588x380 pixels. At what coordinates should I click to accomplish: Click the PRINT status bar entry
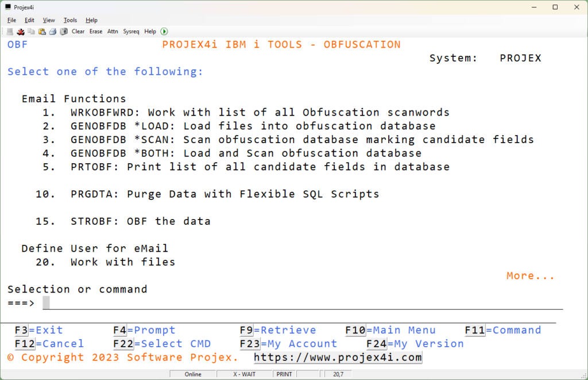click(284, 374)
